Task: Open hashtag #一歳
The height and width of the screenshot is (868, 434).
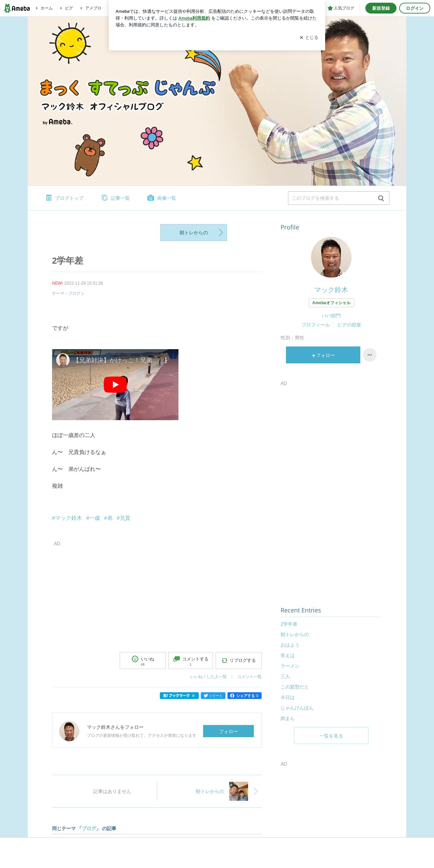Action: coord(93,518)
